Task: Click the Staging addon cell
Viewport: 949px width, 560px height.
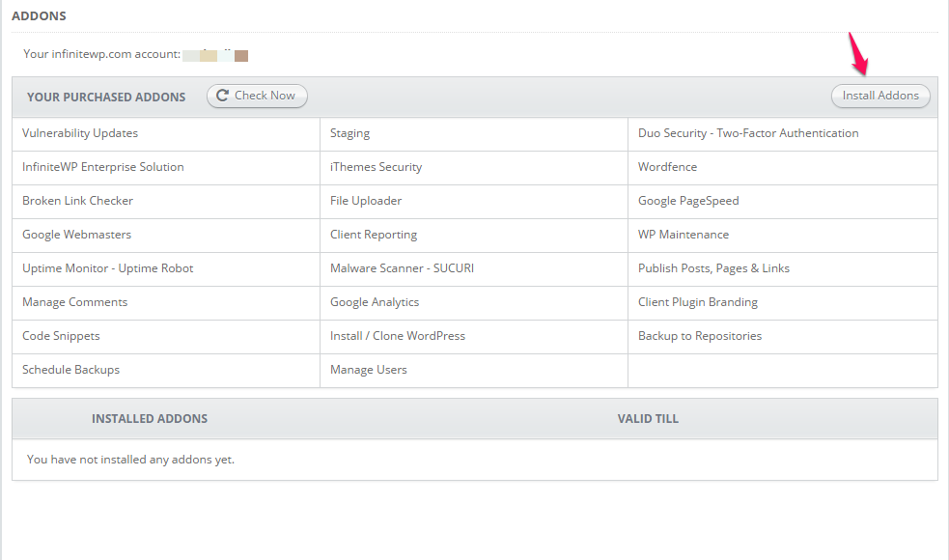Action: [349, 133]
